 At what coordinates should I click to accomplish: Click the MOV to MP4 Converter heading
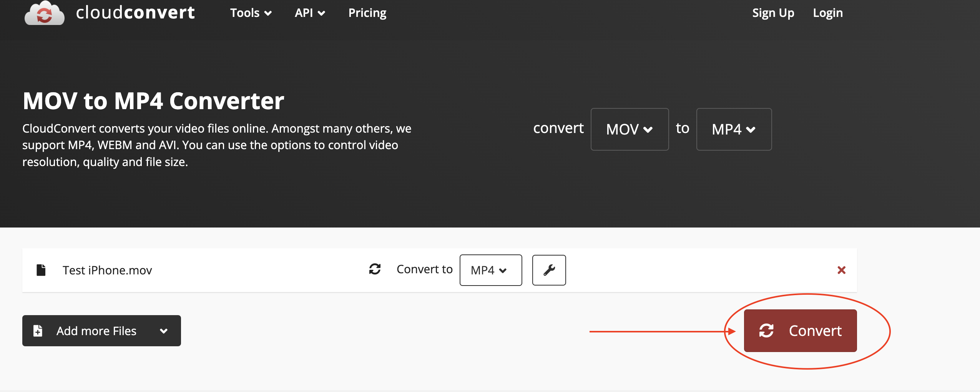click(153, 101)
